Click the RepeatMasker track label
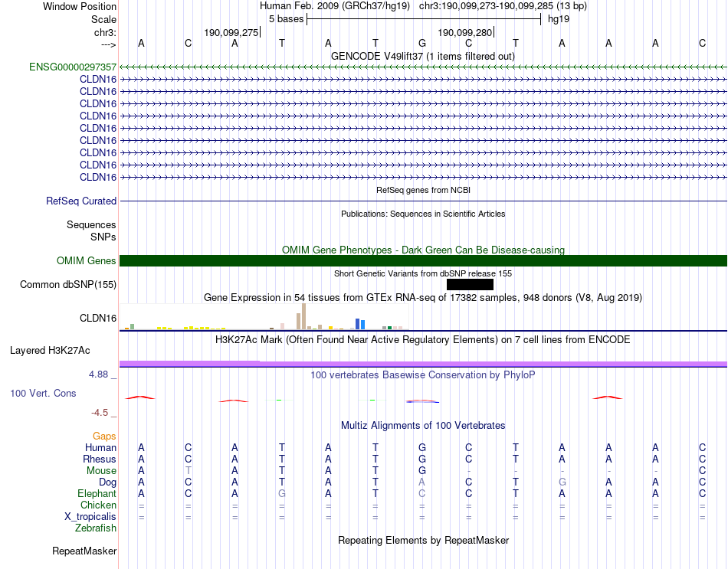This screenshot has height=569, width=728. pos(84,551)
